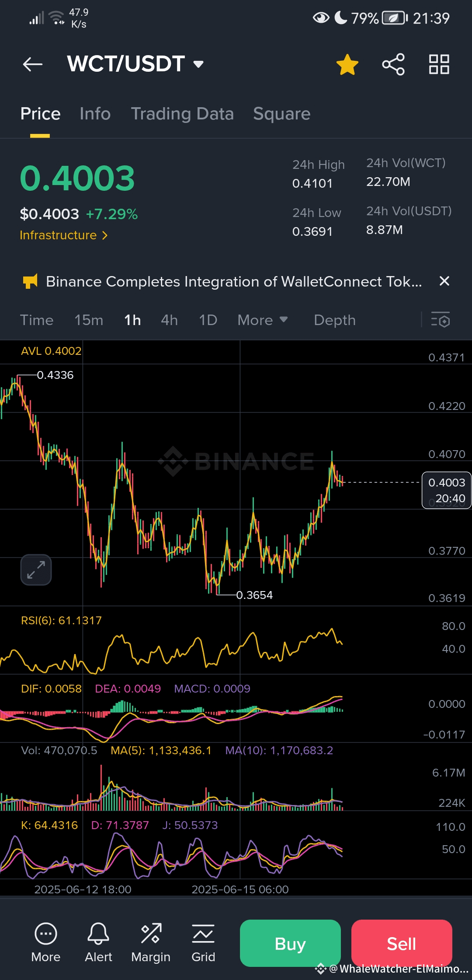Viewport: 472px width, 980px height.
Task: Open the Square tab
Action: tap(282, 114)
